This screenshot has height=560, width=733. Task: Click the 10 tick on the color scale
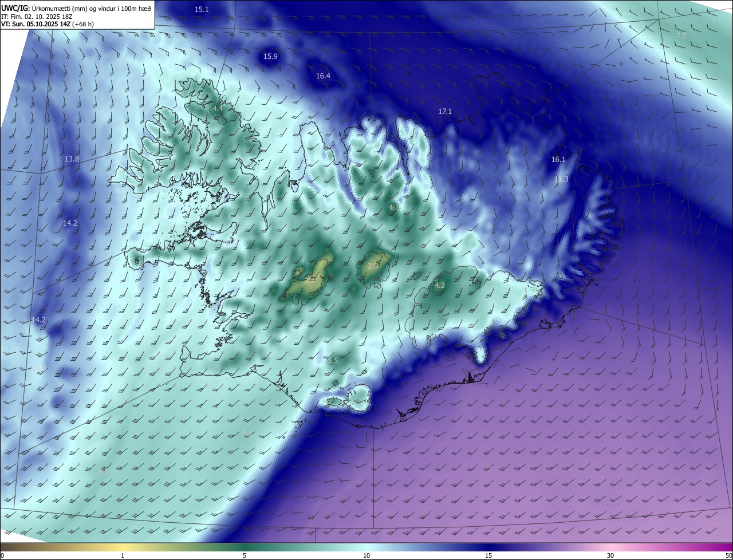point(366,555)
